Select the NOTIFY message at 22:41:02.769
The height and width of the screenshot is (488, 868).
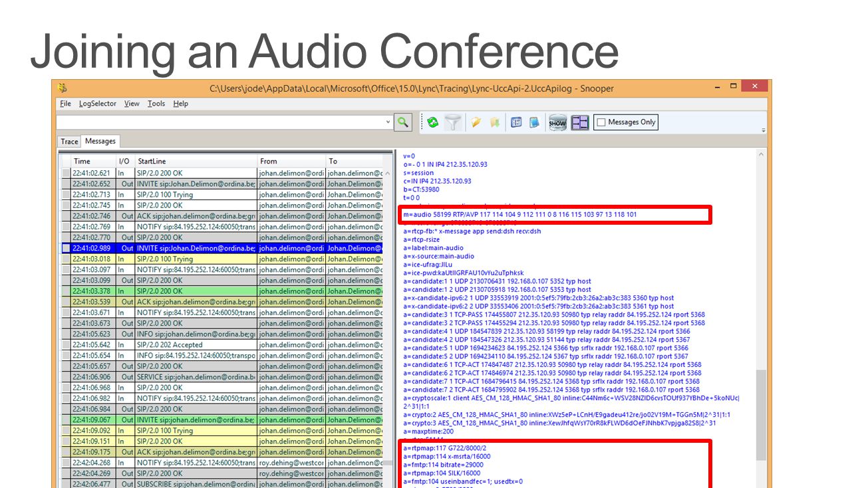[221, 227]
